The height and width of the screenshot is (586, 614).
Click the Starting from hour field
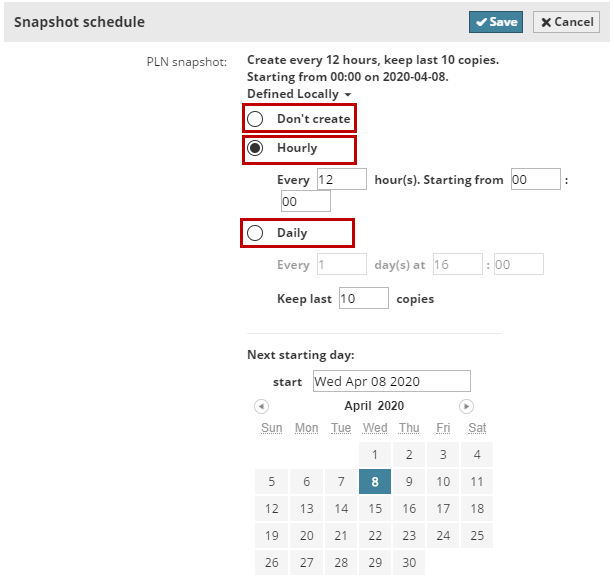tap(535, 180)
